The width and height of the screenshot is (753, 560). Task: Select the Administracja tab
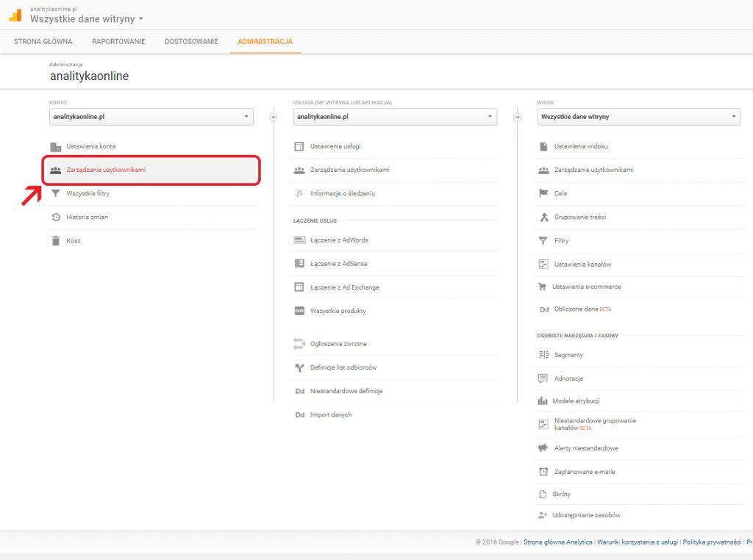(x=265, y=41)
